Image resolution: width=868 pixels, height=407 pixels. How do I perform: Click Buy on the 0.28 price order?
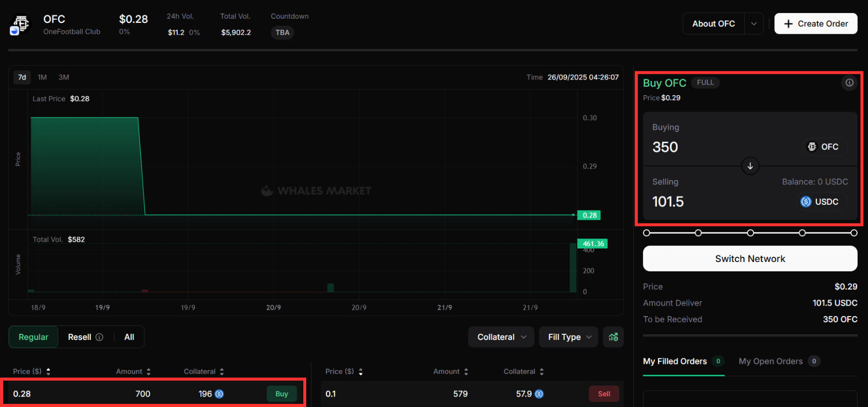tap(282, 394)
